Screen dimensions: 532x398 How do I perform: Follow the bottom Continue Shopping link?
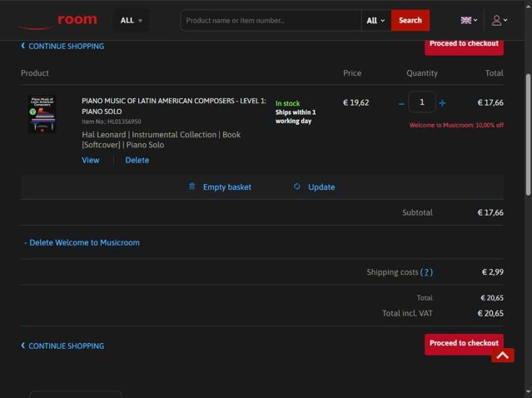pyautogui.click(x=62, y=346)
